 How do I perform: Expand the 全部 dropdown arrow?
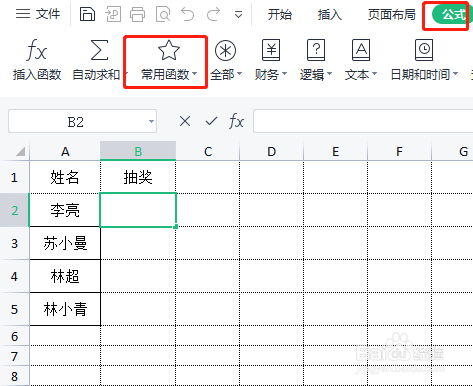[239, 73]
